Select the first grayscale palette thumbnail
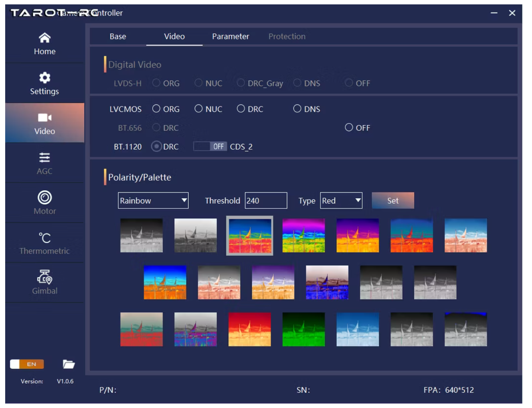The height and width of the screenshot is (408, 532). (x=141, y=235)
